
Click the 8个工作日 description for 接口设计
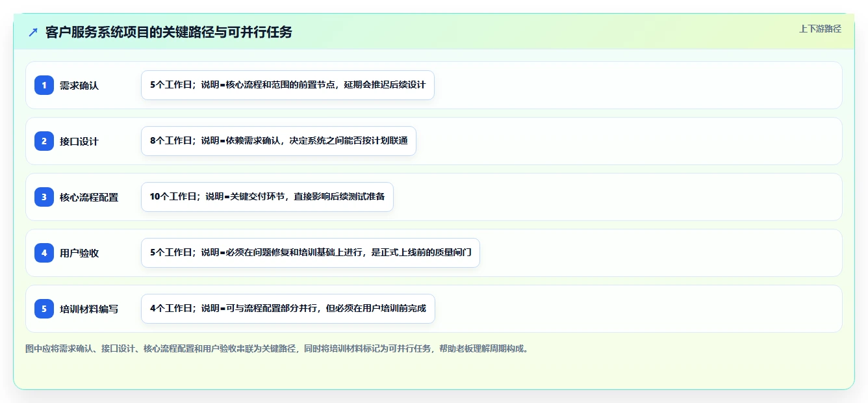279,141
